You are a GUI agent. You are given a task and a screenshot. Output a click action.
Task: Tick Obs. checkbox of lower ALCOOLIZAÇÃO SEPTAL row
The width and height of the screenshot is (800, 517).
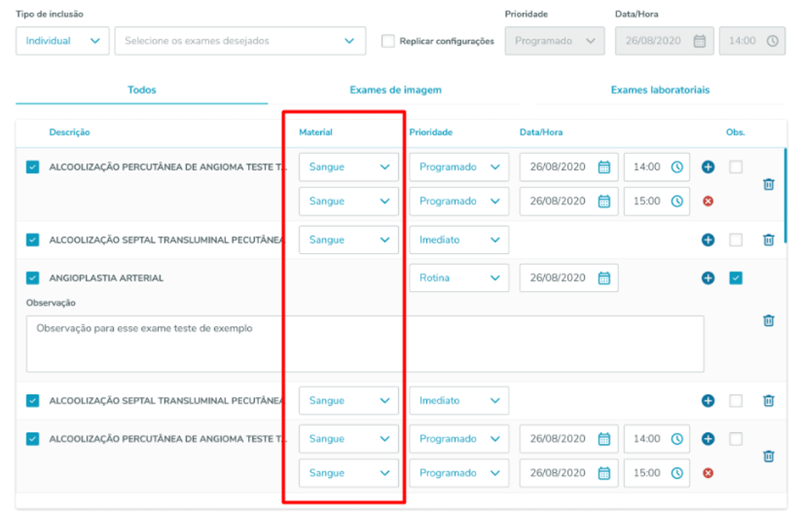[x=736, y=401]
